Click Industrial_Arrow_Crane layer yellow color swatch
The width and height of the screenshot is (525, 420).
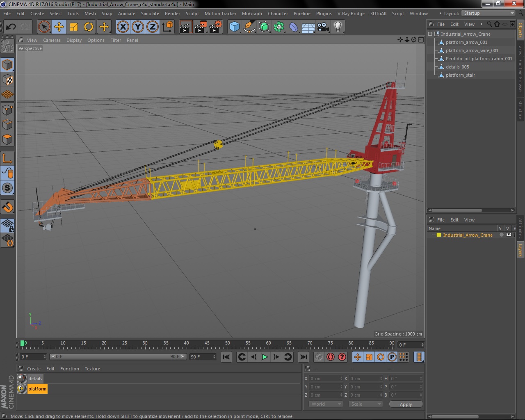point(439,235)
